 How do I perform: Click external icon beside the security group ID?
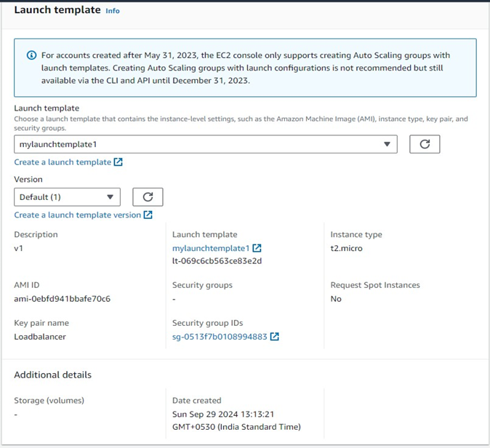[275, 337]
